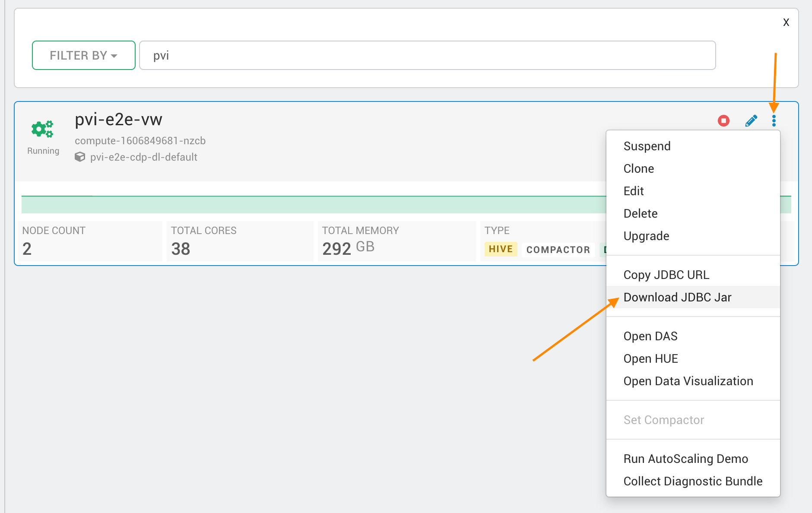Open the three-dot options menu
The image size is (812, 513).
[x=774, y=121]
